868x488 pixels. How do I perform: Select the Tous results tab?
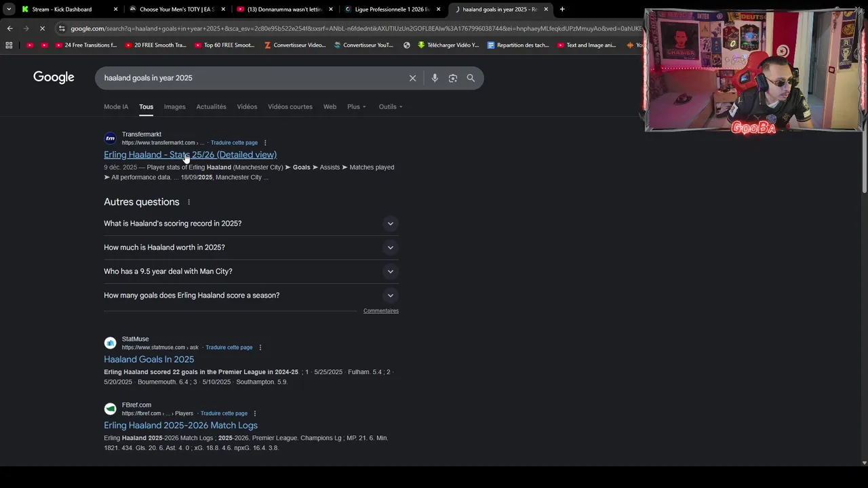(x=146, y=107)
